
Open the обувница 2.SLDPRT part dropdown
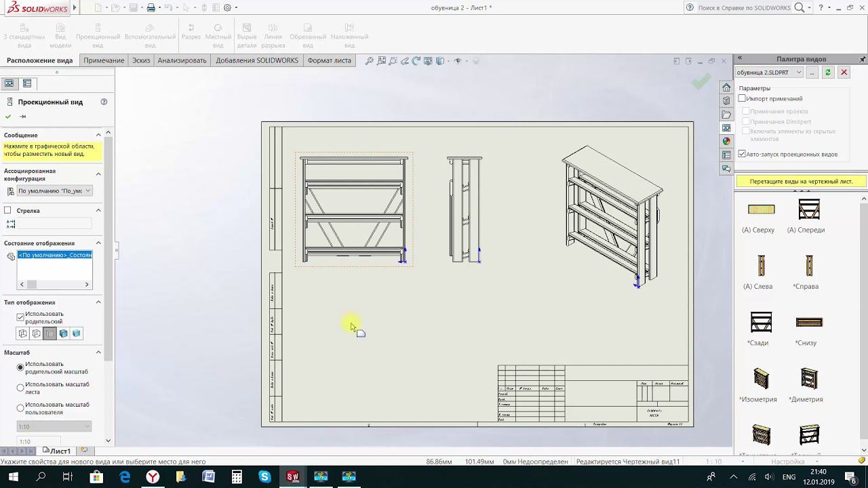tap(770, 73)
